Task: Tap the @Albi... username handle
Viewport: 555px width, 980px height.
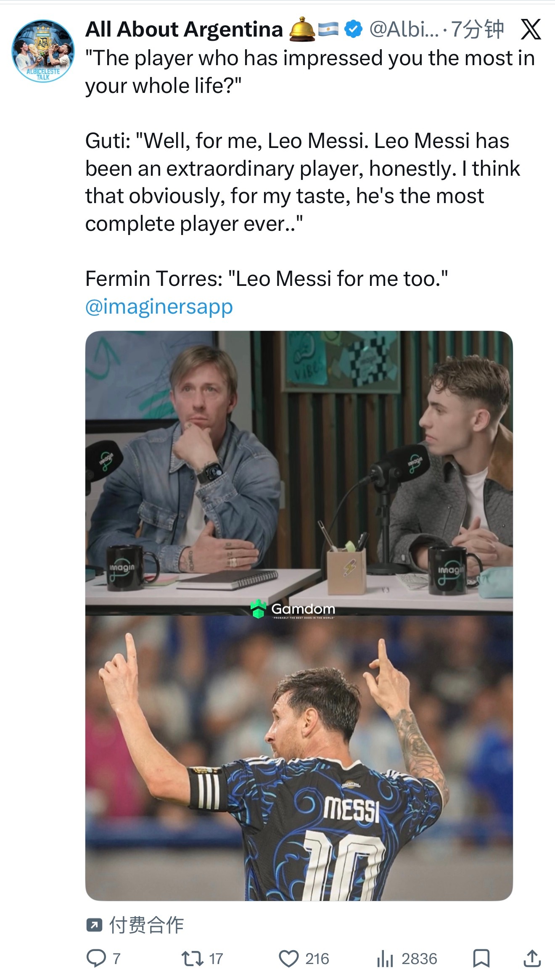Action: 404,29
